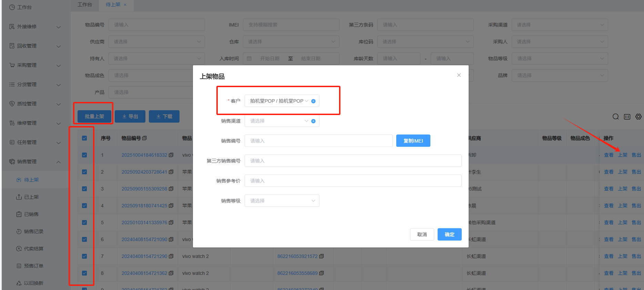
Task: Uncheck the select-all header checkbox
Action: [x=84, y=138]
